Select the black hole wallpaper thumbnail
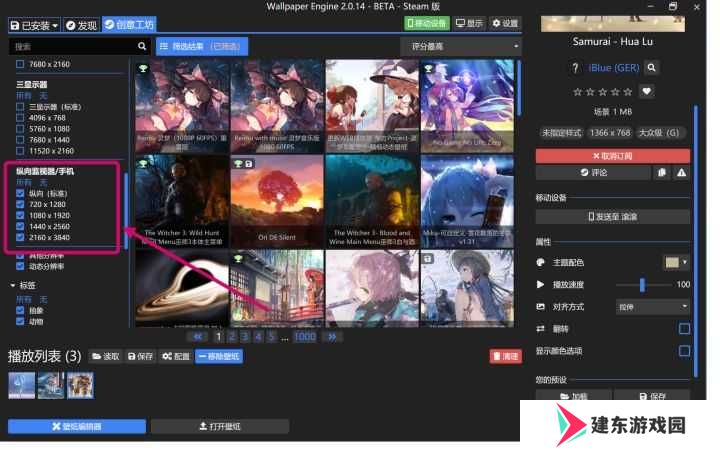This screenshot has width=720, height=450. pos(182,289)
